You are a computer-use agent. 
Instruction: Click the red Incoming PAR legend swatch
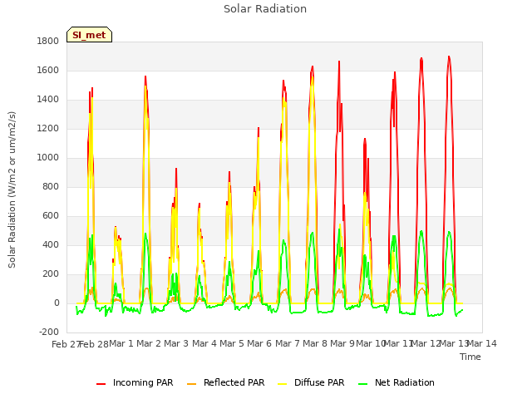(x=101, y=384)
